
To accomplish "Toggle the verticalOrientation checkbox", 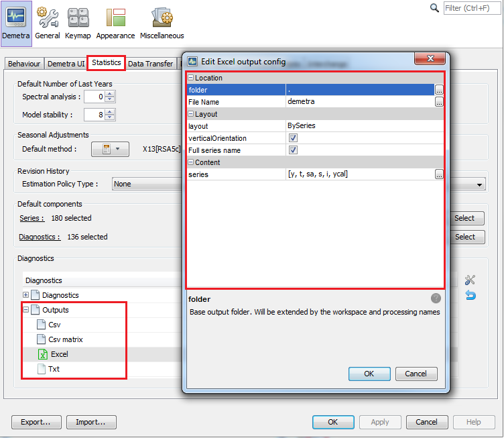I will 293,138.
